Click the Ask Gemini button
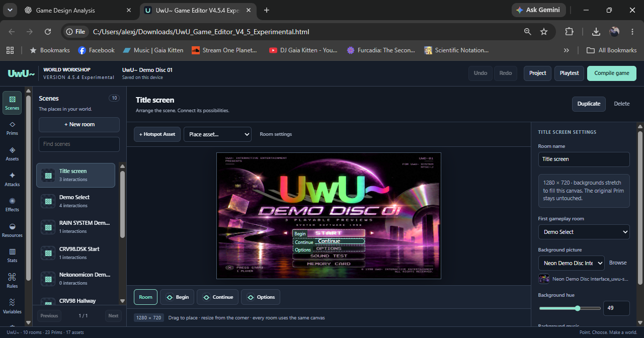The width and height of the screenshot is (644, 338). [539, 10]
